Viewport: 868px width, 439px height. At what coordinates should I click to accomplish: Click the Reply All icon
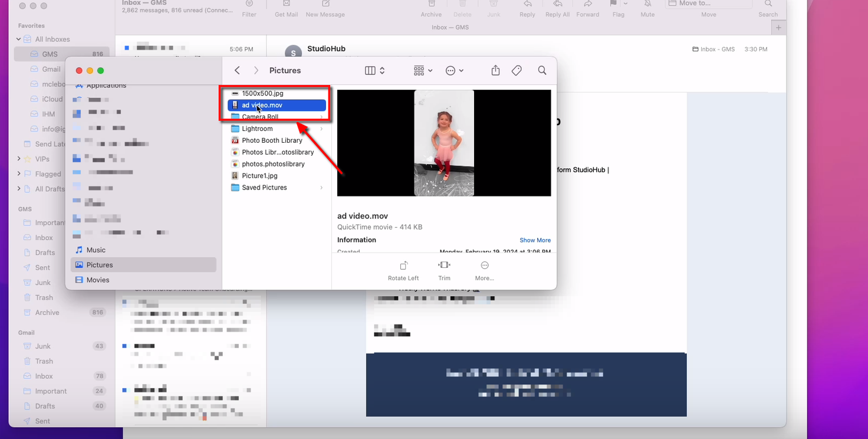coord(557,4)
